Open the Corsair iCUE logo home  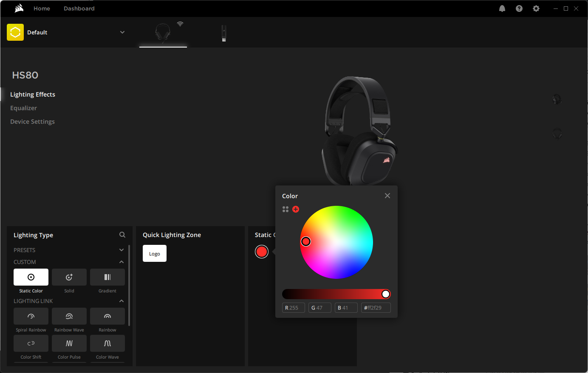tap(19, 8)
